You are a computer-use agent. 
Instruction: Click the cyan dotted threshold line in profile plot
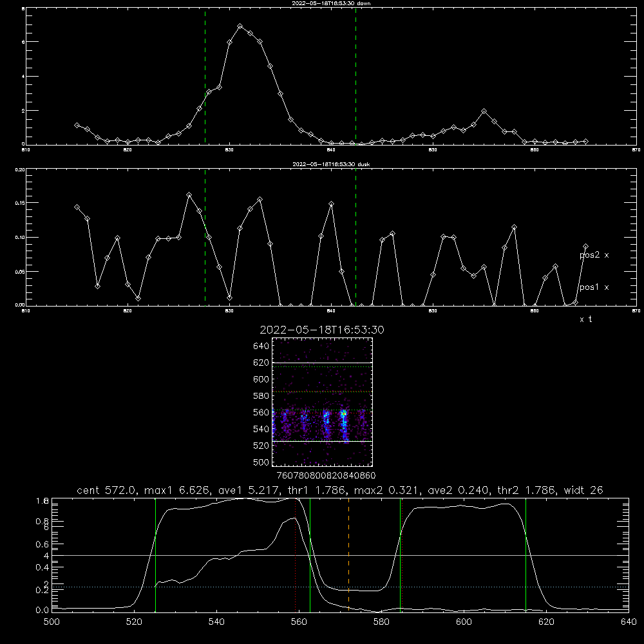[x=340, y=587]
